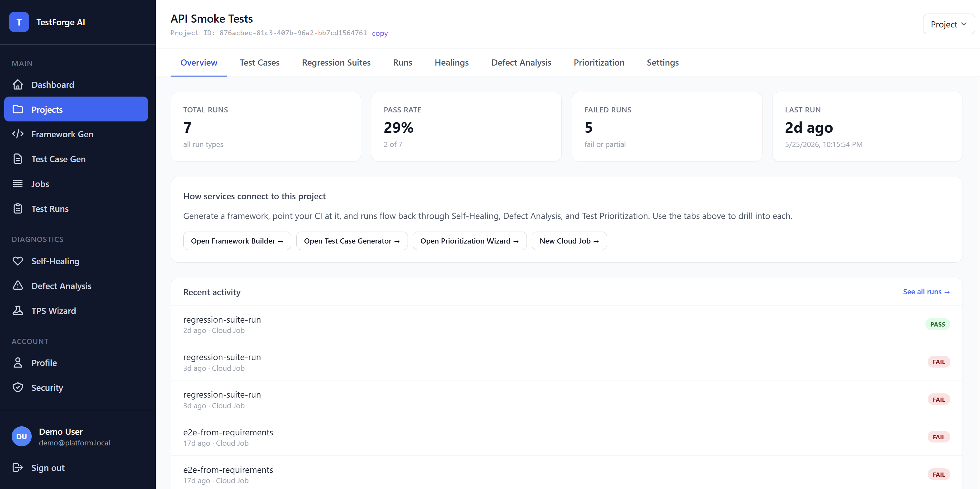This screenshot has height=489, width=980.
Task: Switch to the Runs tab
Action: 402,62
